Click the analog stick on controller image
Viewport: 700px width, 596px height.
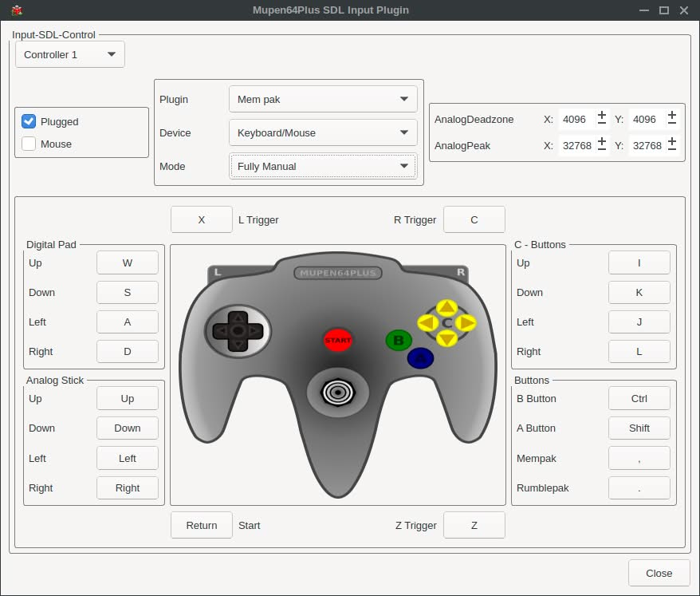pos(337,392)
